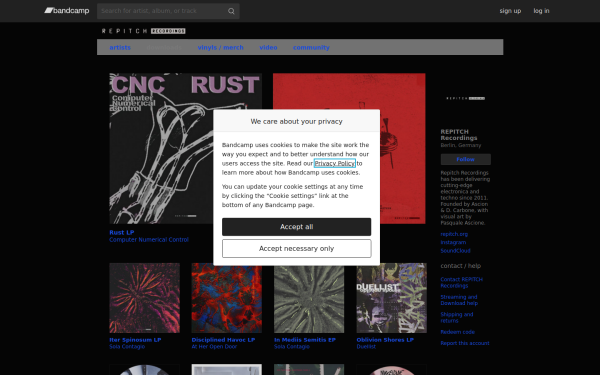Open the repitch.org link
Screen dimensions: 600x375
point(454,234)
